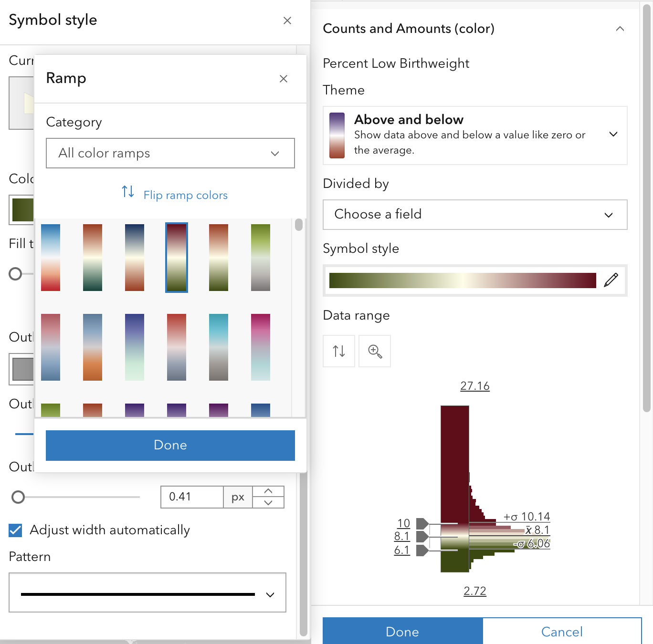This screenshot has height=644, width=653.
Task: Confirm ramp choice with the Done button
Action: pyautogui.click(x=170, y=445)
